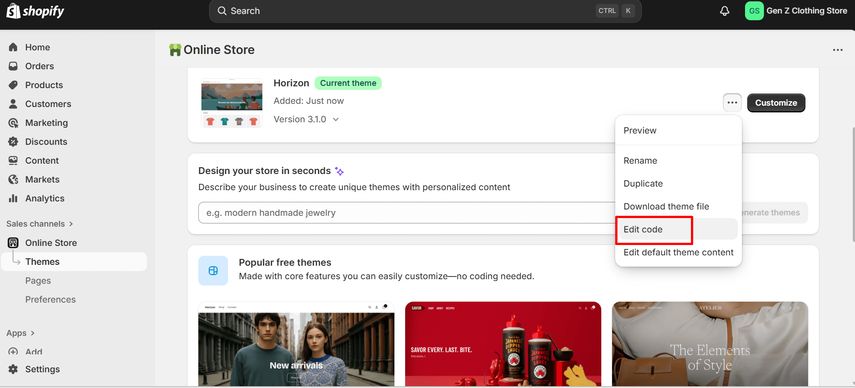Click the Analytics bar chart icon

tap(13, 198)
